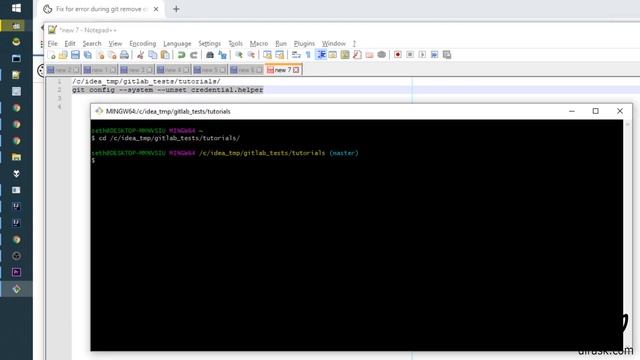
Task: Create a new document in Notepad++ toolbar
Action: [x=51, y=55]
